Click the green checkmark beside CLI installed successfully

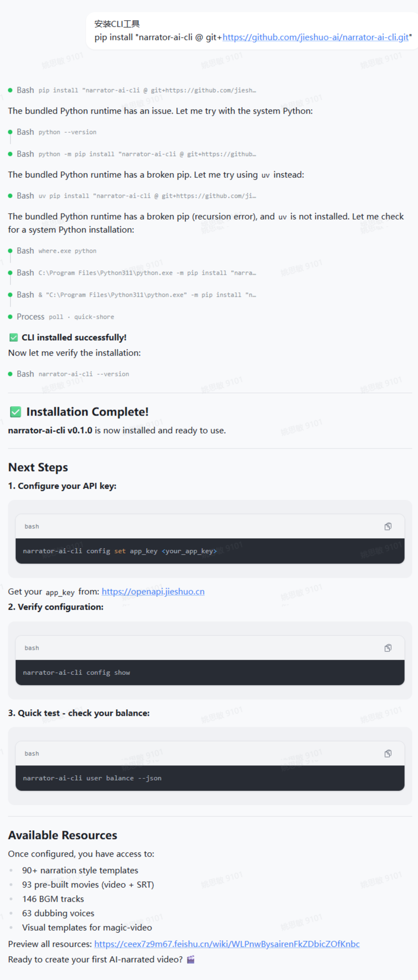click(x=14, y=337)
